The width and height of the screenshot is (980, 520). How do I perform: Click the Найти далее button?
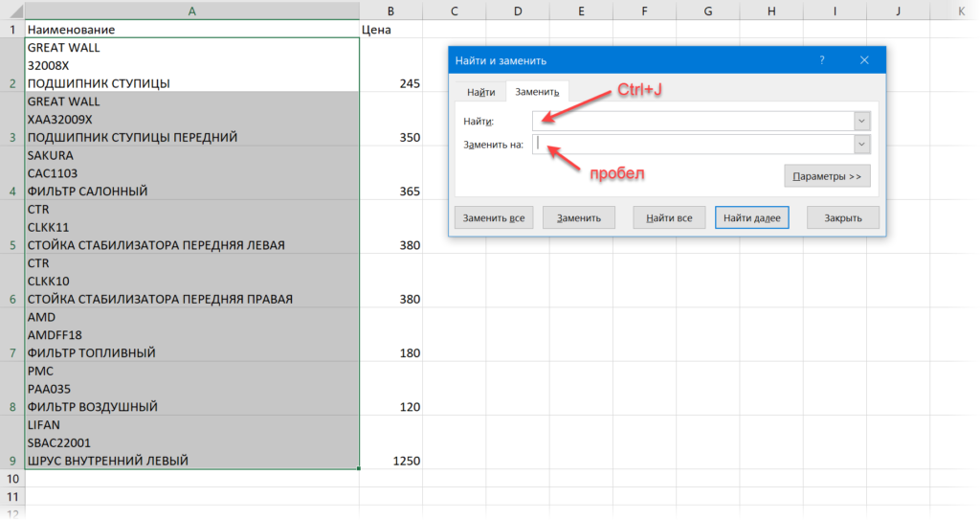click(752, 217)
